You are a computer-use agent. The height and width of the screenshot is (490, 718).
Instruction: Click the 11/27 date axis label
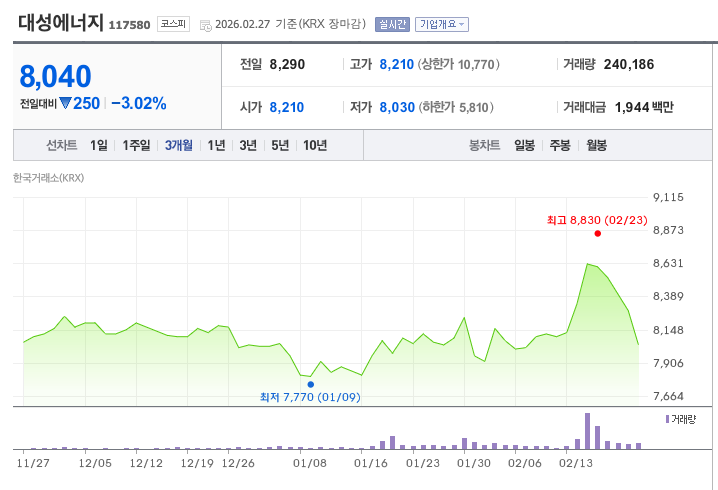click(33, 463)
